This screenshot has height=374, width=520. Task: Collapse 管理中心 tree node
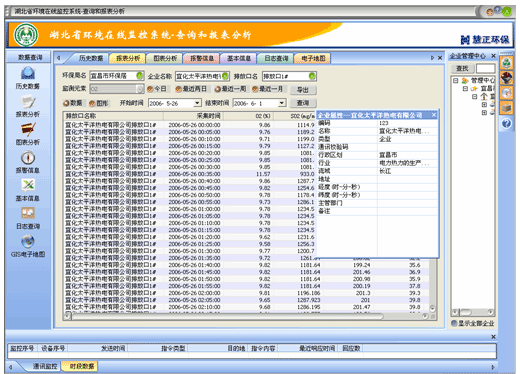455,81
